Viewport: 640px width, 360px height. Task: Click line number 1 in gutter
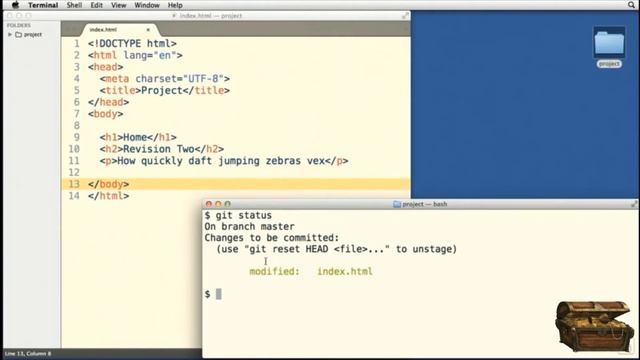(77, 44)
